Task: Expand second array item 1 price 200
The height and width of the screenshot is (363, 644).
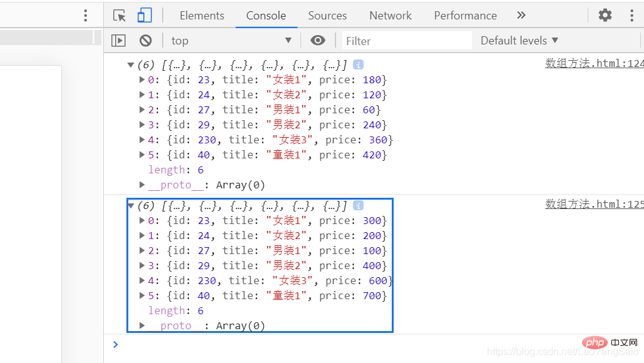Action: [141, 236]
